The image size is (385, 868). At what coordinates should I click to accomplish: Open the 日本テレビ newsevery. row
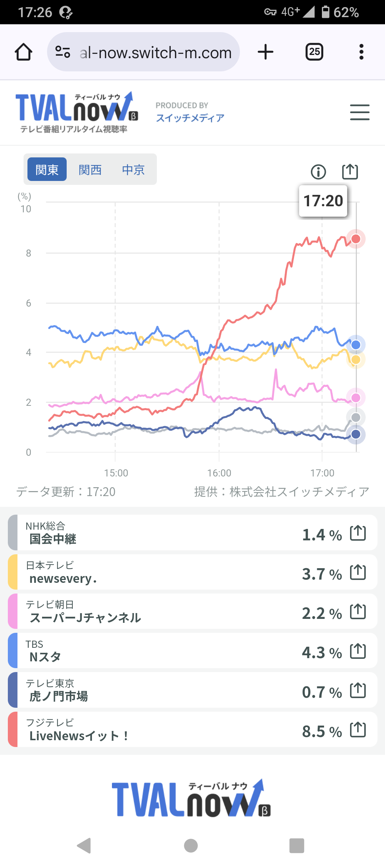pos(192,572)
